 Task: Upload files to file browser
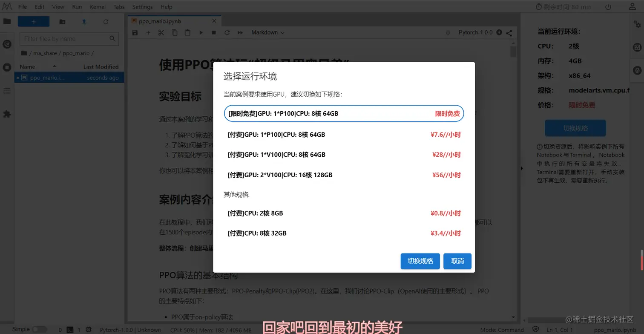84,22
